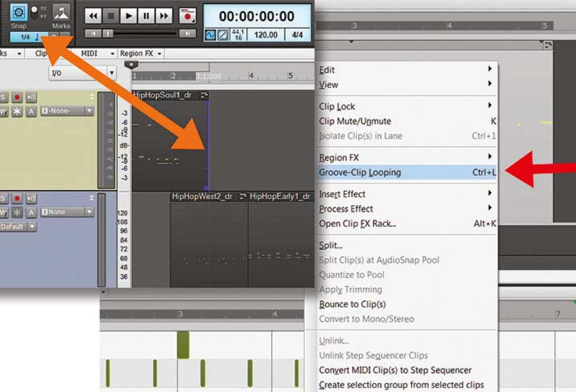Toggle the Snap to Grid button
The image size is (576, 392).
click(18, 12)
